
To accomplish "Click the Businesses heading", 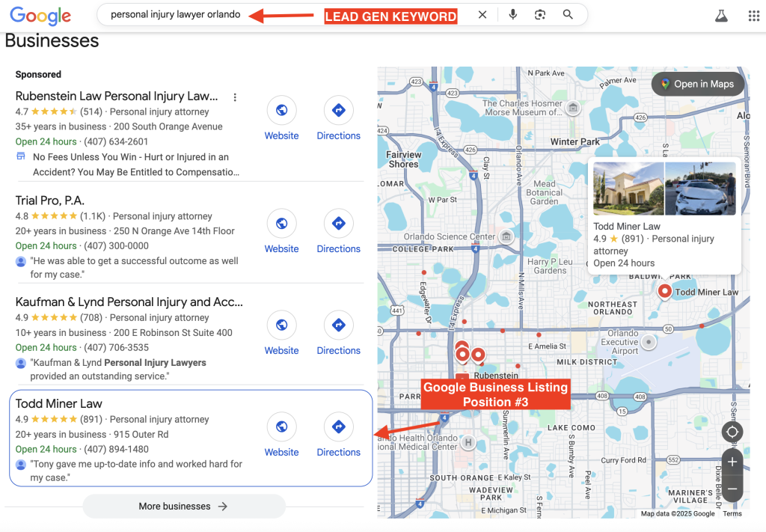I will coord(52,40).
